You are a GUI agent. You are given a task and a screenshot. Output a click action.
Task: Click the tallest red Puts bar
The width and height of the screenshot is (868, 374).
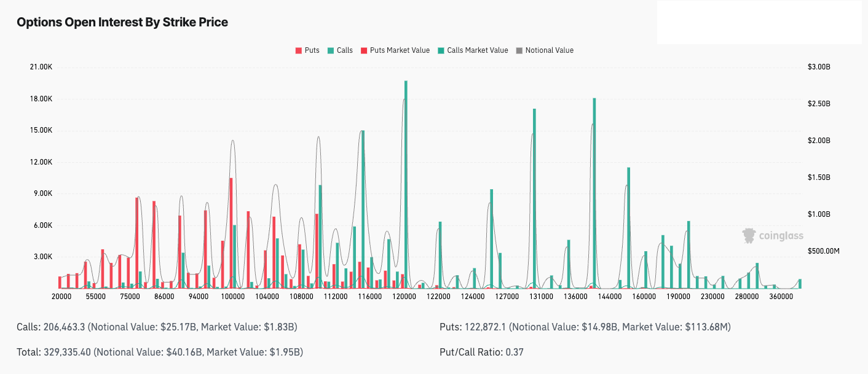[231, 233]
